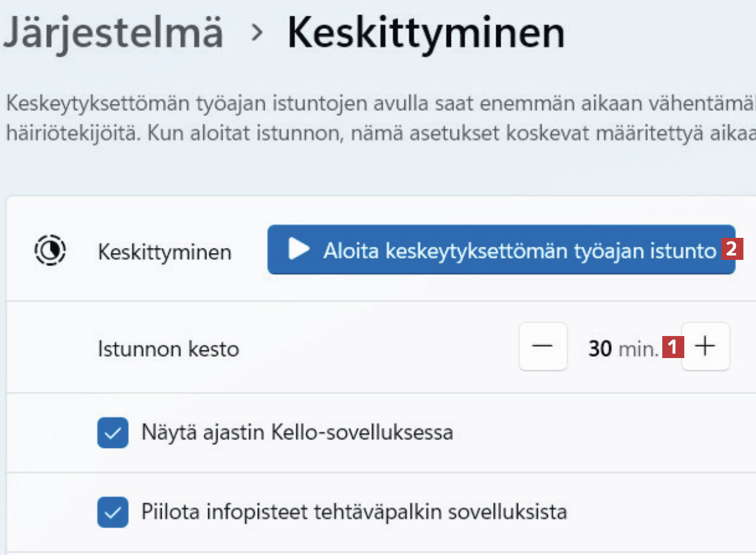Uncheck the Piilota infopisteet tehtäväpalkin sovelluksista checkbox
This screenshot has height=555, width=756.
point(113,512)
